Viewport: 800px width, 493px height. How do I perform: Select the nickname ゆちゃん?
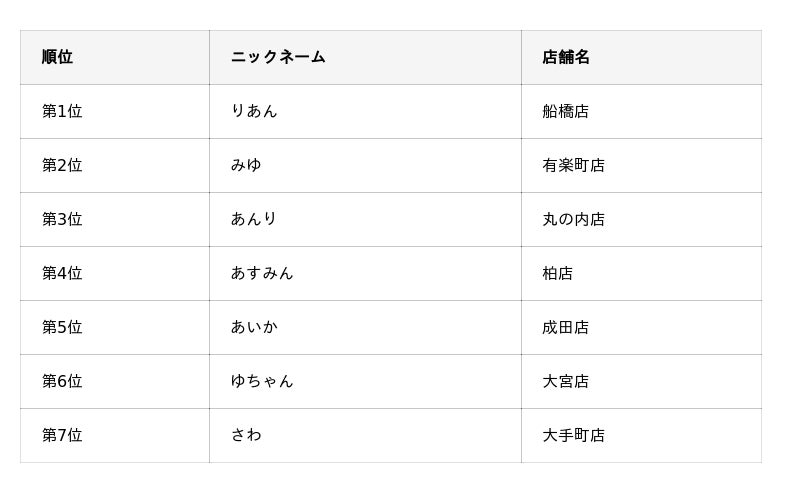tap(262, 382)
